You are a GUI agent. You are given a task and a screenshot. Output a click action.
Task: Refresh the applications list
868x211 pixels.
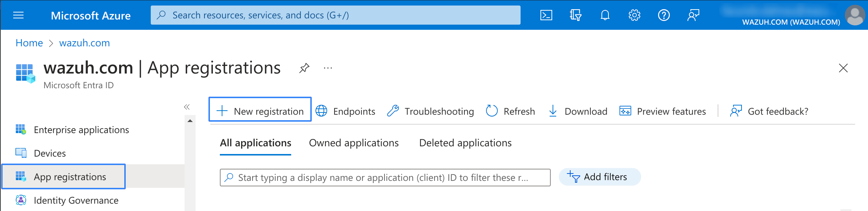(510, 111)
